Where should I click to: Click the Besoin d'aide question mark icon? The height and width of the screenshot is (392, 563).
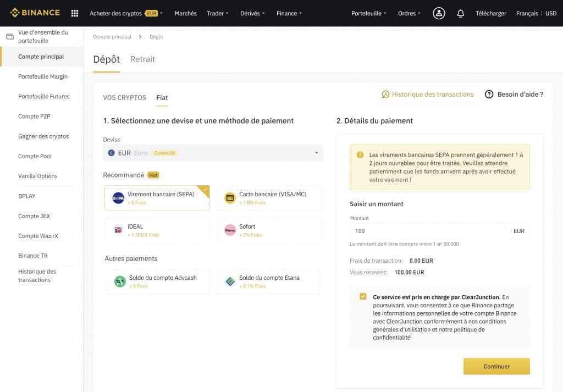click(489, 94)
